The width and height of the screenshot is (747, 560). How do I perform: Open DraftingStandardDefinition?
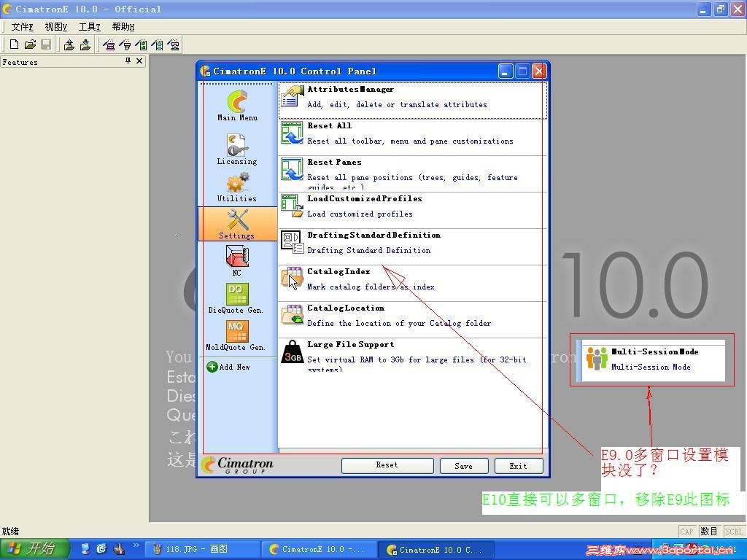(x=412, y=246)
